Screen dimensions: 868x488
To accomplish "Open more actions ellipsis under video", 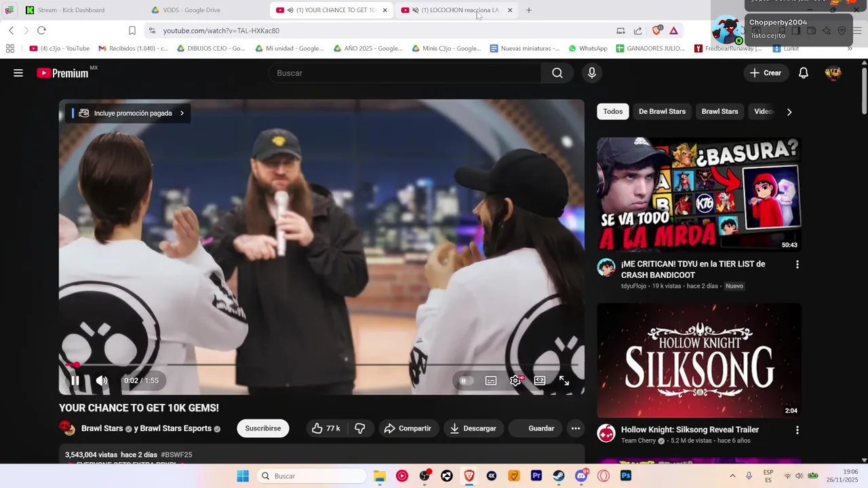I will 575,428.
